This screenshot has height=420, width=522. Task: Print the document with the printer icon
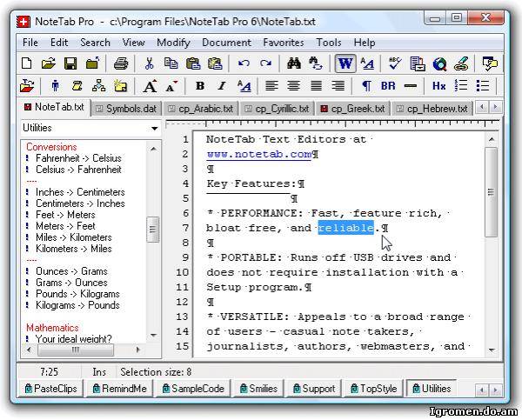121,63
